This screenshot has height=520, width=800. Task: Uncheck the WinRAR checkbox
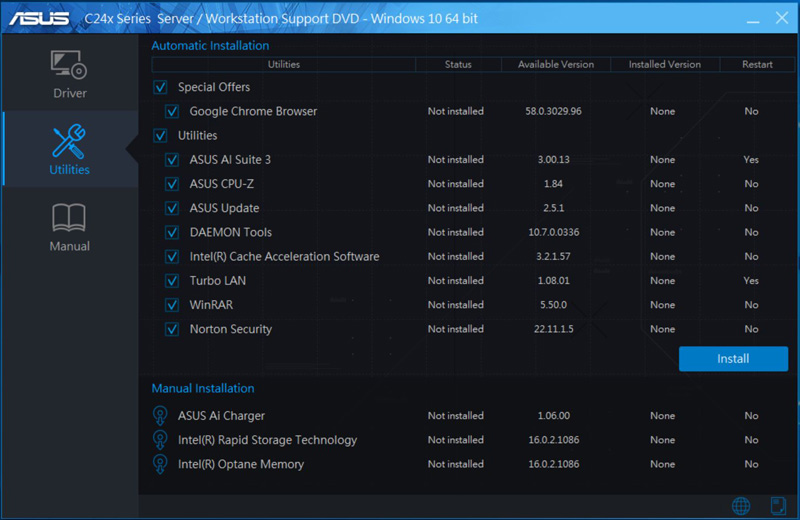coord(172,305)
